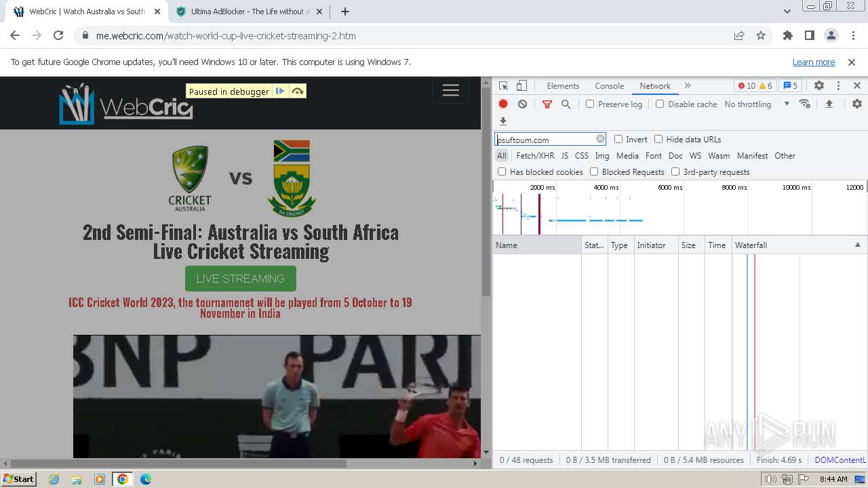Image resolution: width=868 pixels, height=488 pixels.
Task: Filter requests by Fetch/XHR
Action: [x=535, y=155]
